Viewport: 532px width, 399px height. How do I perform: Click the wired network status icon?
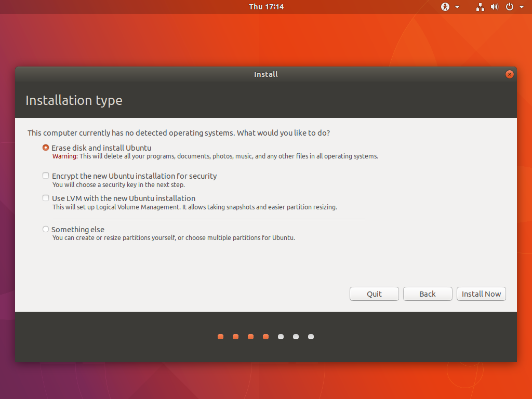tap(480, 7)
